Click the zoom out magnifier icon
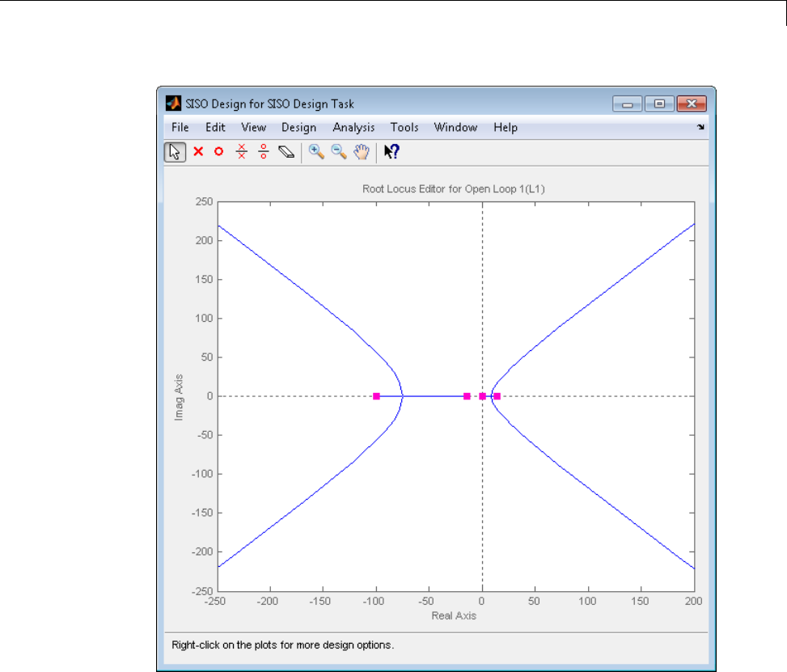787x672 pixels. 339,151
